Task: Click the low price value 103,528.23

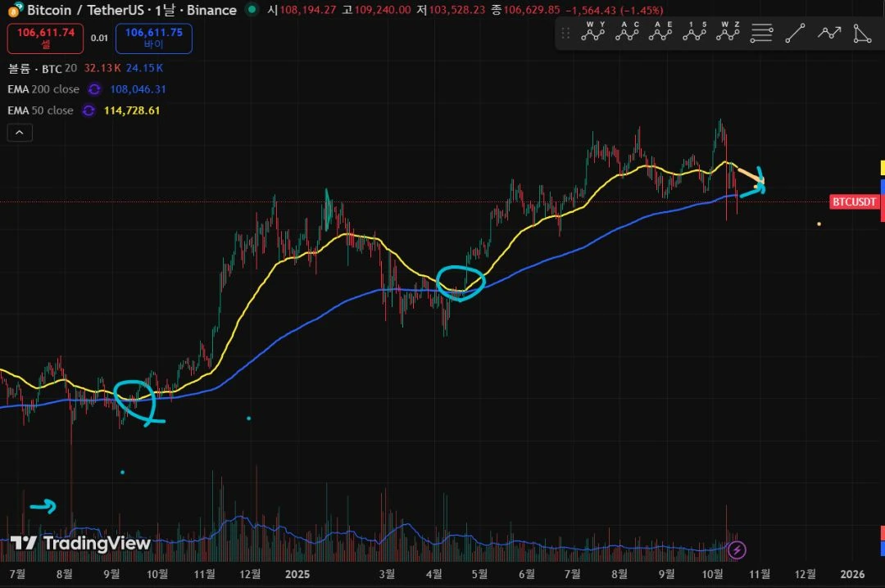Action: 457,10
